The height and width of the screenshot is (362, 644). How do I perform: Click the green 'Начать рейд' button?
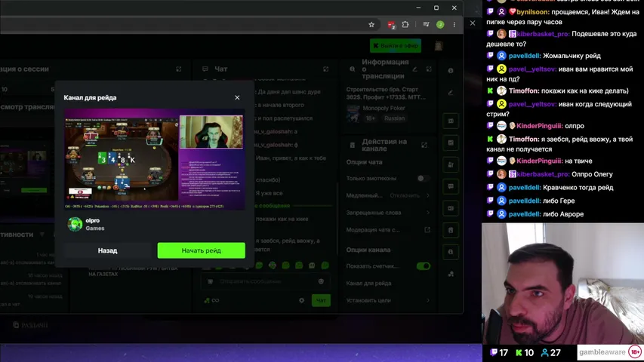(x=202, y=250)
